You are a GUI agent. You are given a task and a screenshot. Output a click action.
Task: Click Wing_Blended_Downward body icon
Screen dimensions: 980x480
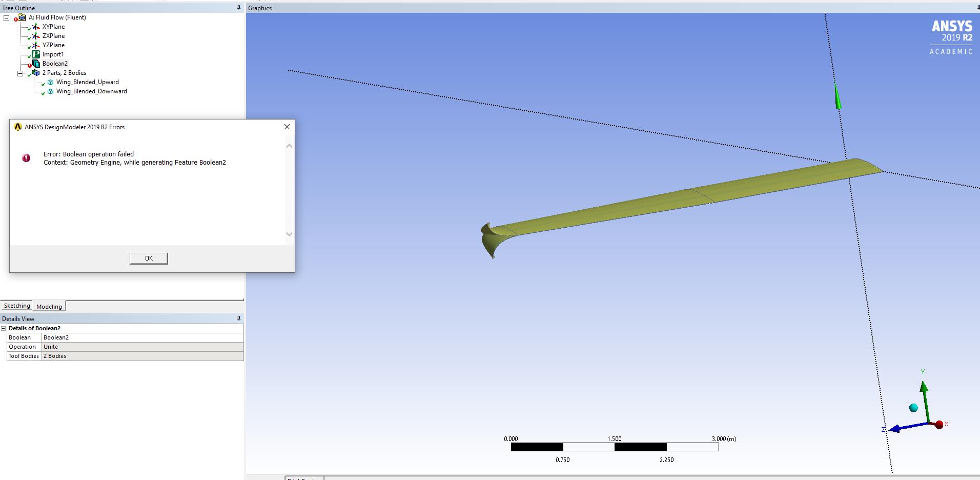50,91
